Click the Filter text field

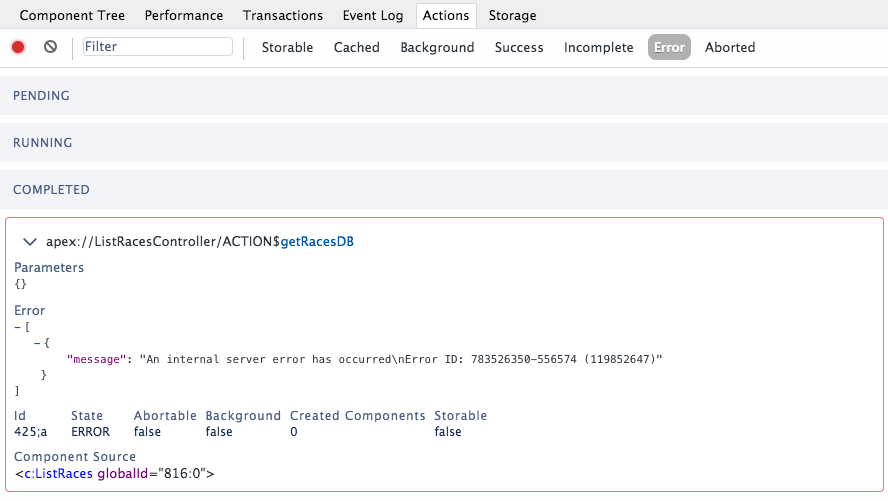[157, 47]
